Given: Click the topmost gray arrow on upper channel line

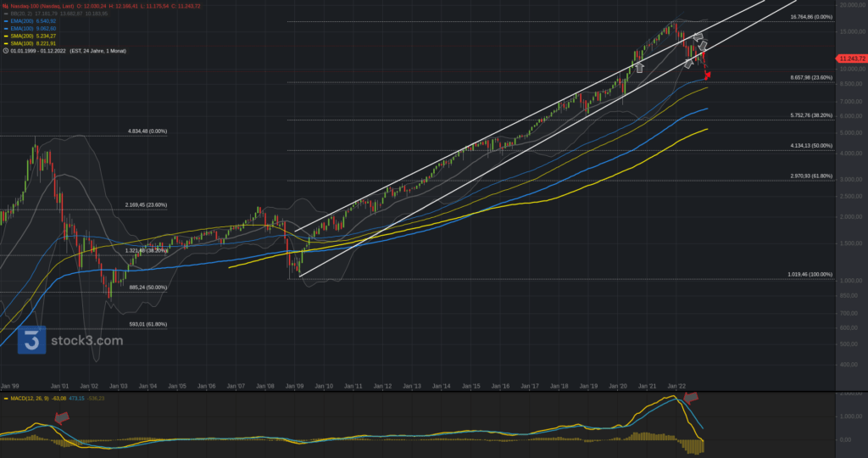Looking at the screenshot, I should [x=698, y=36].
